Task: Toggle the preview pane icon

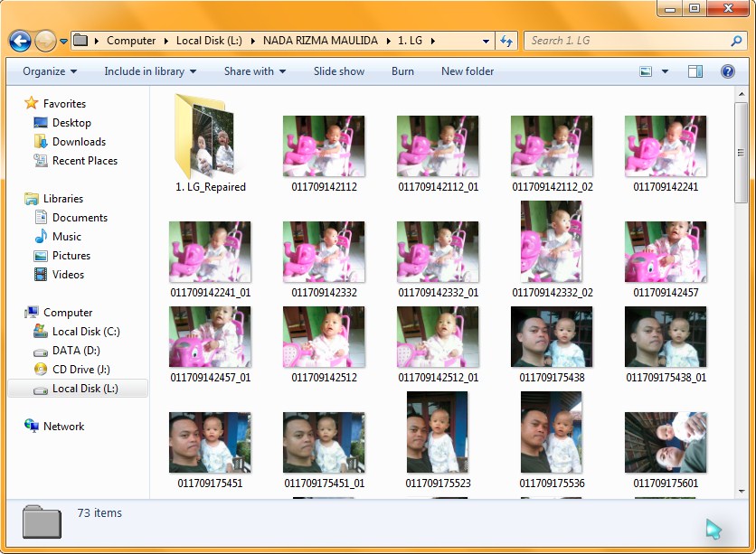Action: pos(695,71)
